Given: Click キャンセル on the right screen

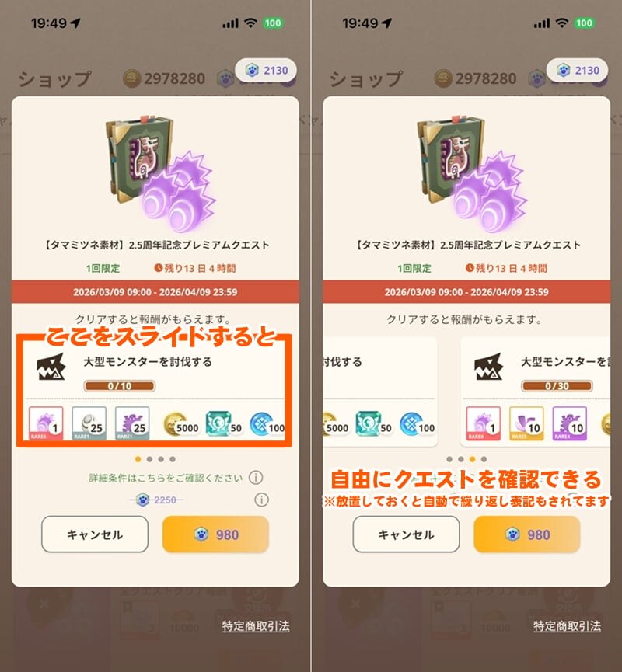Looking at the screenshot, I should (406, 534).
